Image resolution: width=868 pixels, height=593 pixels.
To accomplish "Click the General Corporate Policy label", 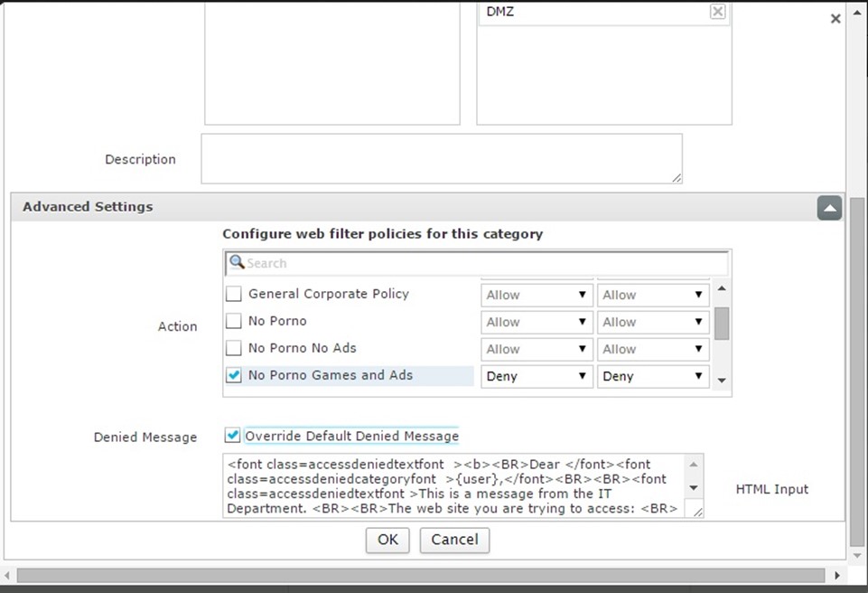I will pos(329,294).
